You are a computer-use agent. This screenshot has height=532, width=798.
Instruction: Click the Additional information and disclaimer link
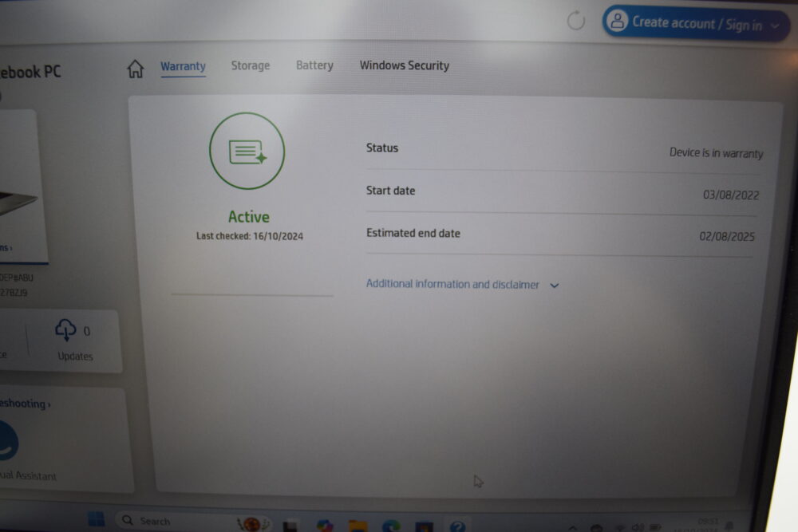[452, 284]
